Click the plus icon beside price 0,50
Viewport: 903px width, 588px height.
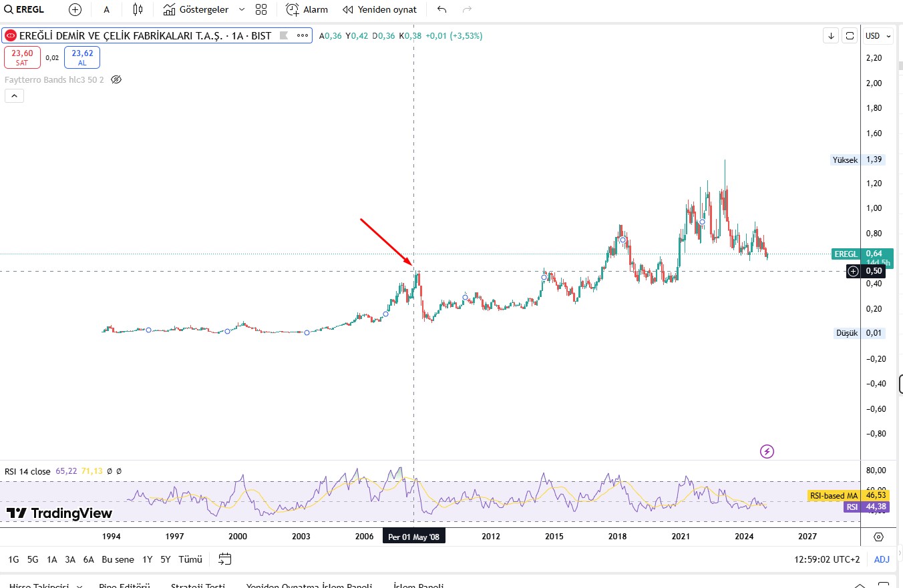coord(853,271)
